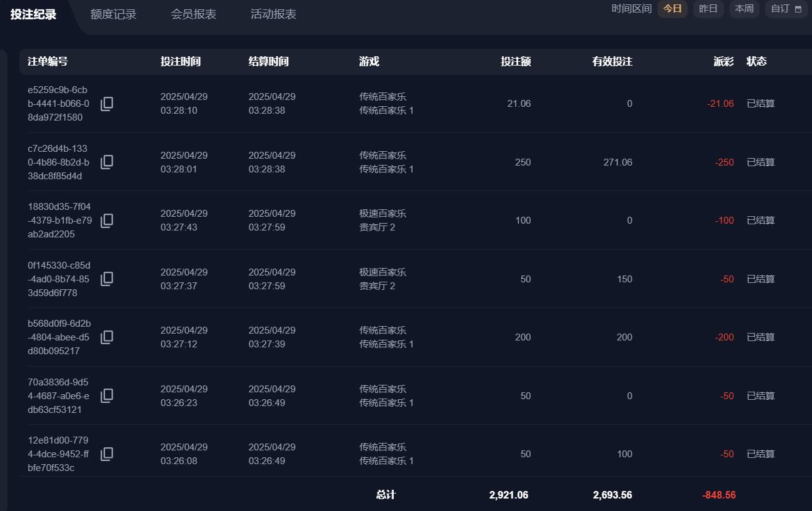Switch to the 额度记录 tab

point(113,14)
